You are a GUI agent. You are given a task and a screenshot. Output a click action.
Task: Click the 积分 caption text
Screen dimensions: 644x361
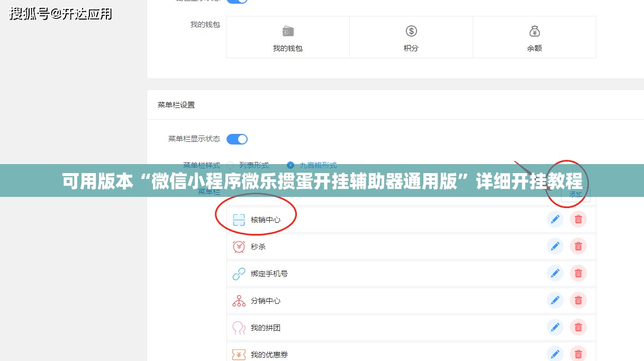(x=411, y=48)
